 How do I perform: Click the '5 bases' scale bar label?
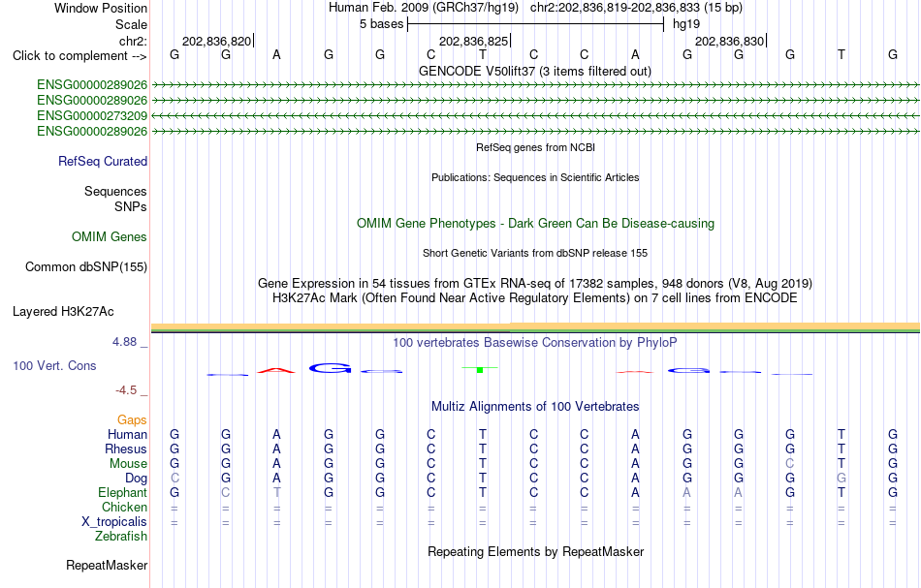pos(382,24)
